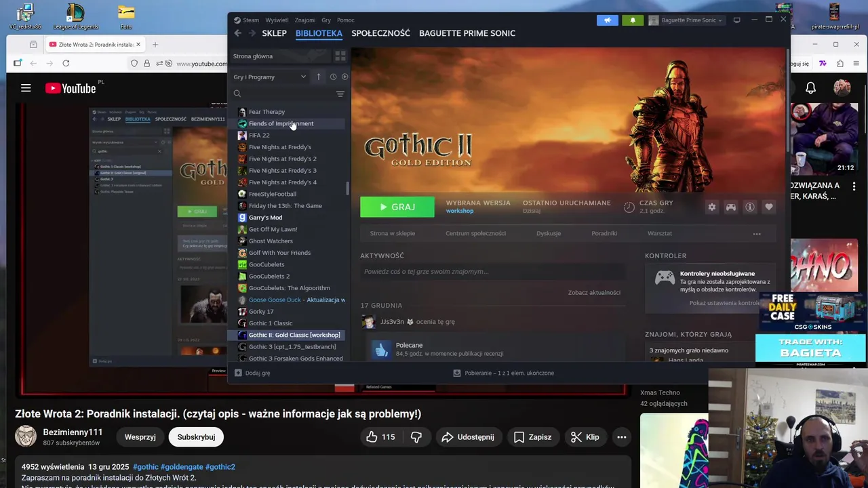
Task: Open the three-dots more links menu
Action: pyautogui.click(x=757, y=234)
